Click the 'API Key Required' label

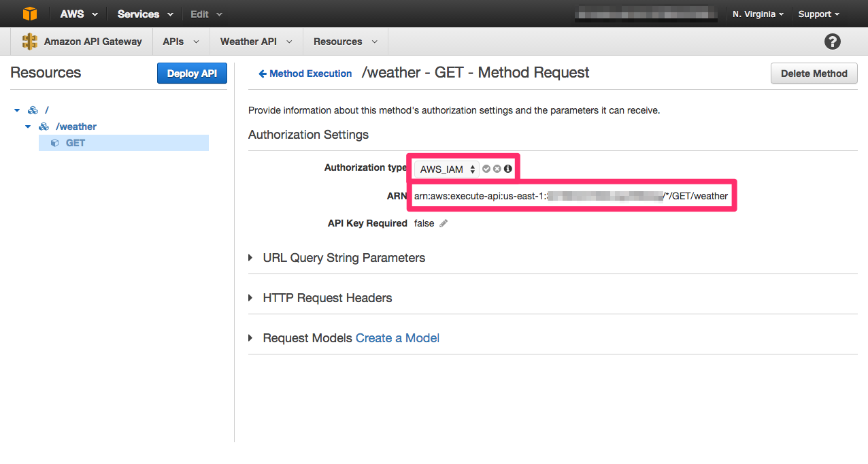click(x=367, y=223)
